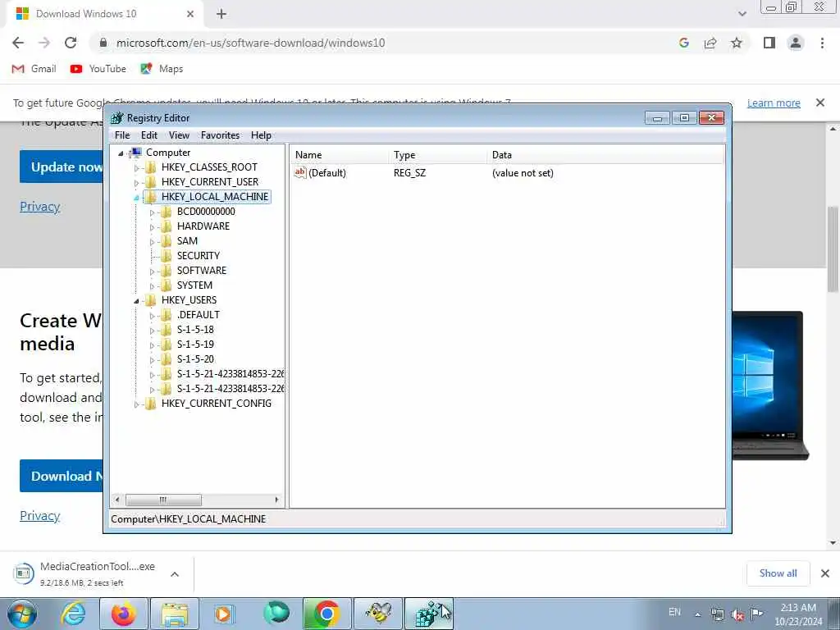Screen dimensions: 840x630
Task: Open the Gmail bookmark
Action: [34, 69]
